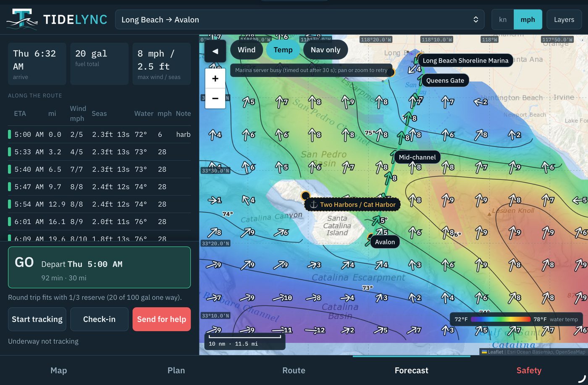Click the anchor icon at Two Harbors

(313, 205)
